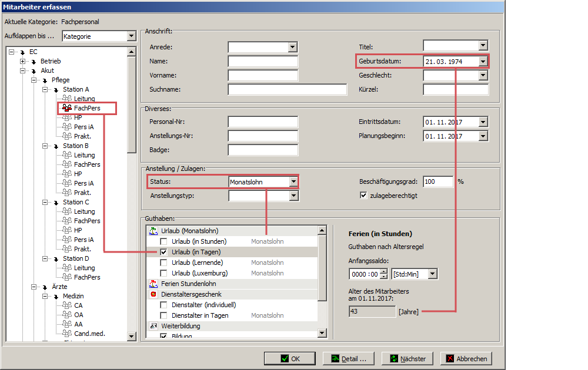Open the Planungsbeginn date dropdown

[483, 136]
